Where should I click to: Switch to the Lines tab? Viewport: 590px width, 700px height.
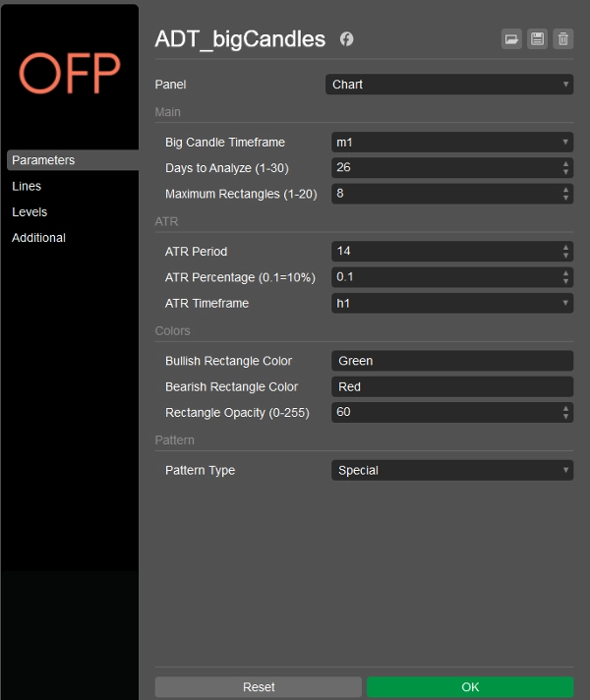27,186
